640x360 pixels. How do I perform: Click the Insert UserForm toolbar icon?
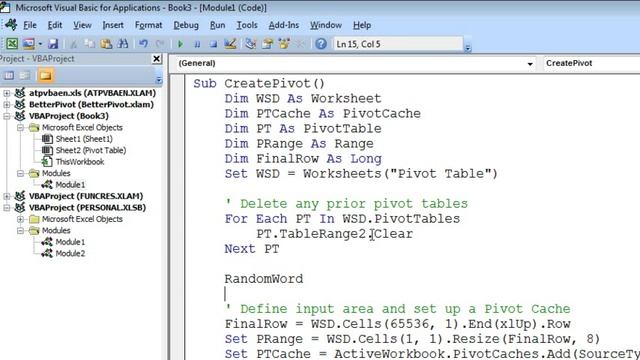pyautogui.click(x=29, y=44)
